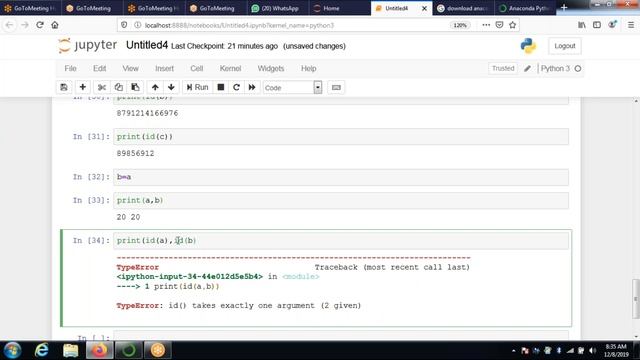
Task: Move selected cell down with the arrow icon
Action: [x=171, y=87]
